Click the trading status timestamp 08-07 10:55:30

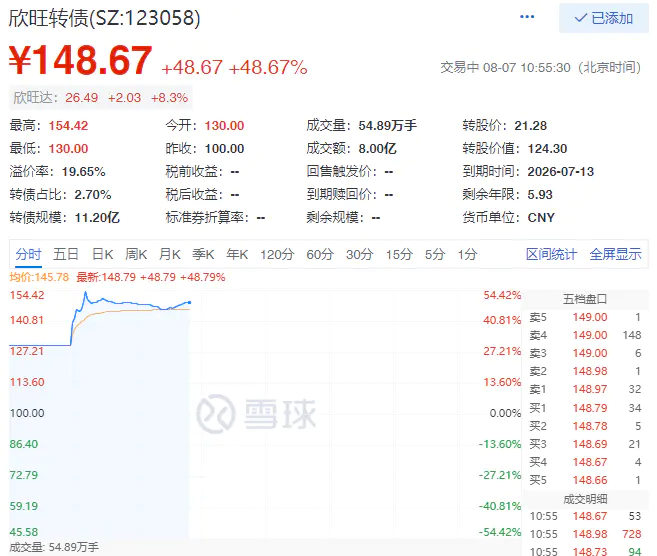(526, 67)
